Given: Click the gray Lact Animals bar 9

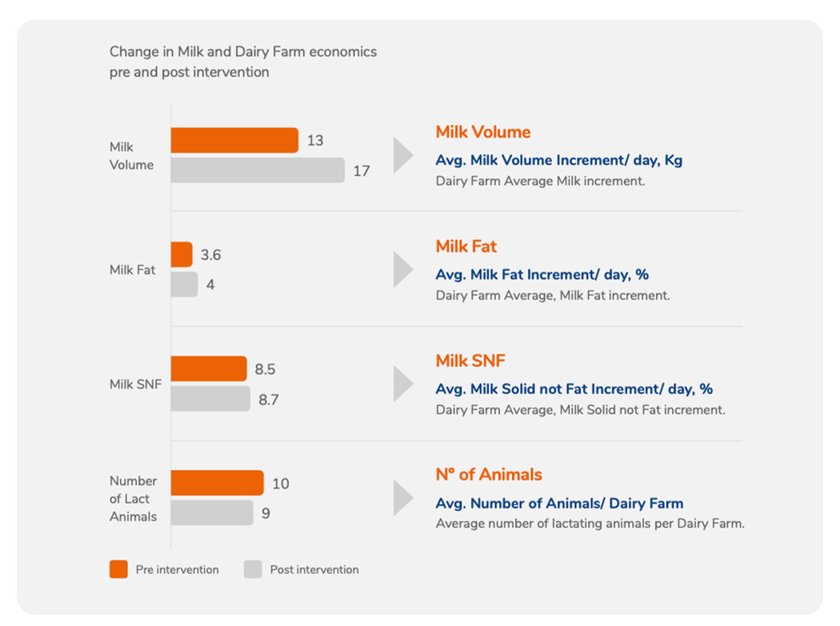Looking at the screenshot, I should [212, 512].
